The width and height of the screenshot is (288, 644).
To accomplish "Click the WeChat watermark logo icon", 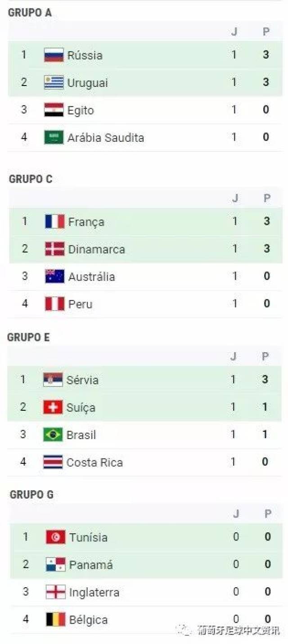I will click(185, 630).
